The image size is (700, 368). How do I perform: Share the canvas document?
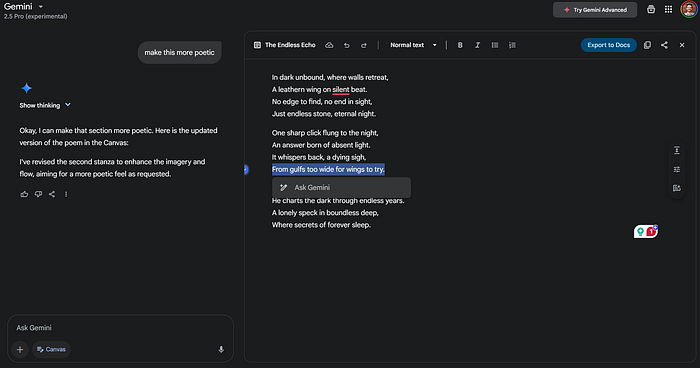(x=664, y=45)
